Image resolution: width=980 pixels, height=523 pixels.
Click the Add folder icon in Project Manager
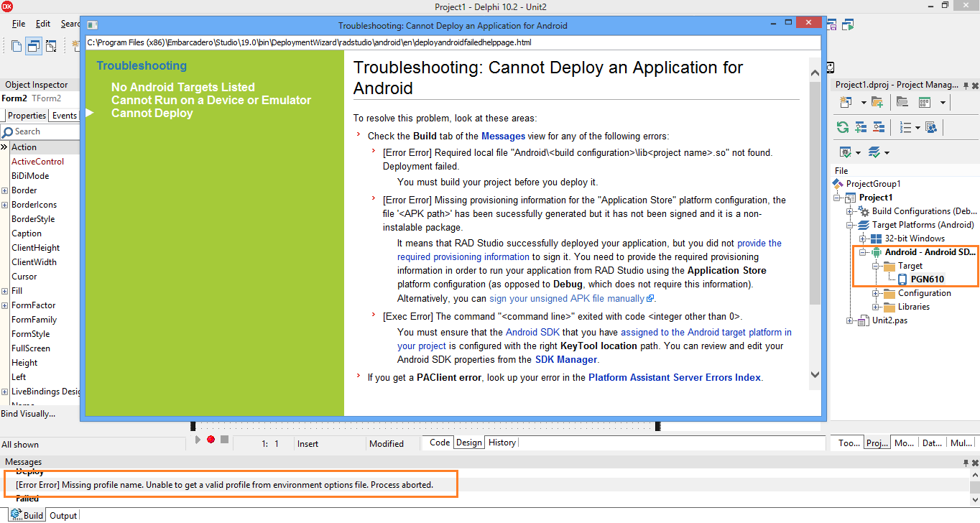(x=877, y=102)
